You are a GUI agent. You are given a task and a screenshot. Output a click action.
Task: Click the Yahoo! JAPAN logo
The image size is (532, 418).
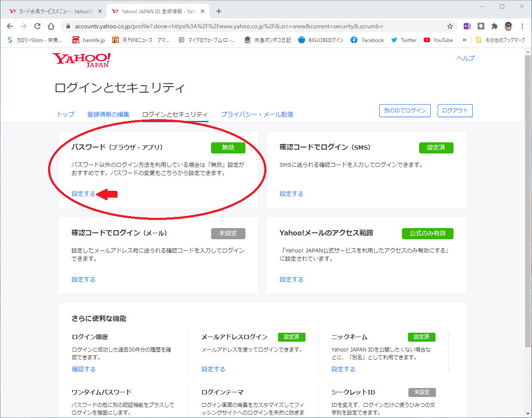click(x=82, y=60)
